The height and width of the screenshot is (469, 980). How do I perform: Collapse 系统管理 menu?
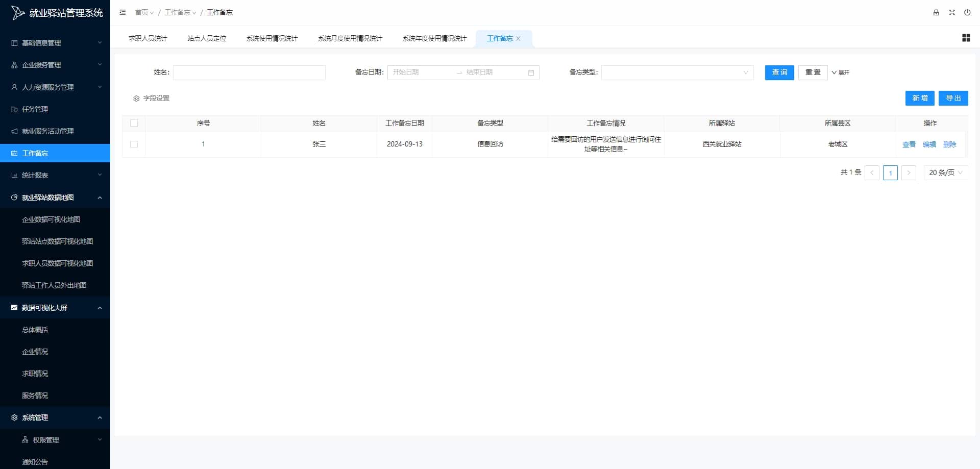(55, 417)
